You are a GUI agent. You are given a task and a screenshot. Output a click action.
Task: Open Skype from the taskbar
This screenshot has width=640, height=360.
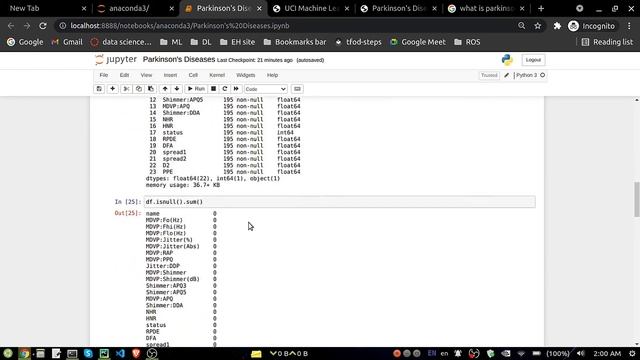(x=88, y=353)
